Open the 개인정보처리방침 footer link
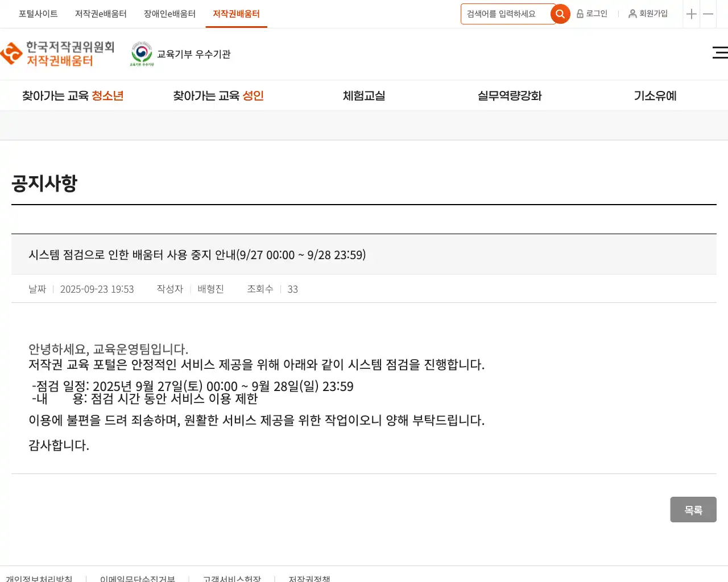Screen dimensions: 728x582 point(39,578)
